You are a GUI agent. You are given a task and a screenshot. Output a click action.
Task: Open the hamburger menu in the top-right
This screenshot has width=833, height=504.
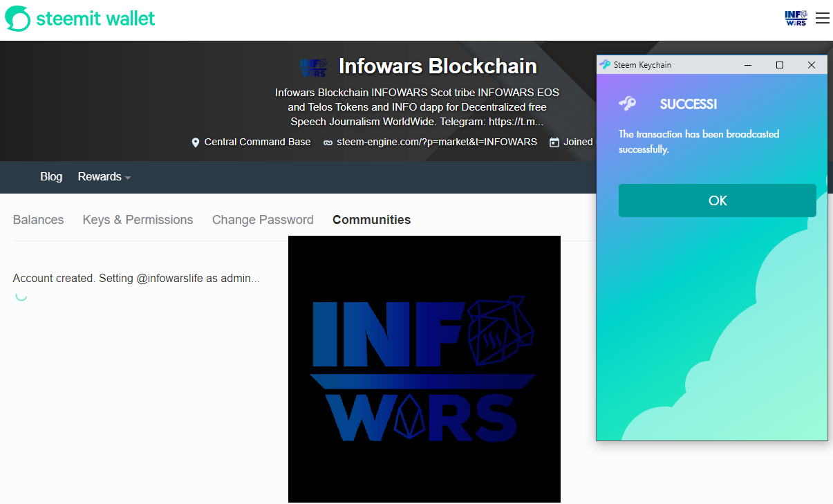tap(822, 18)
